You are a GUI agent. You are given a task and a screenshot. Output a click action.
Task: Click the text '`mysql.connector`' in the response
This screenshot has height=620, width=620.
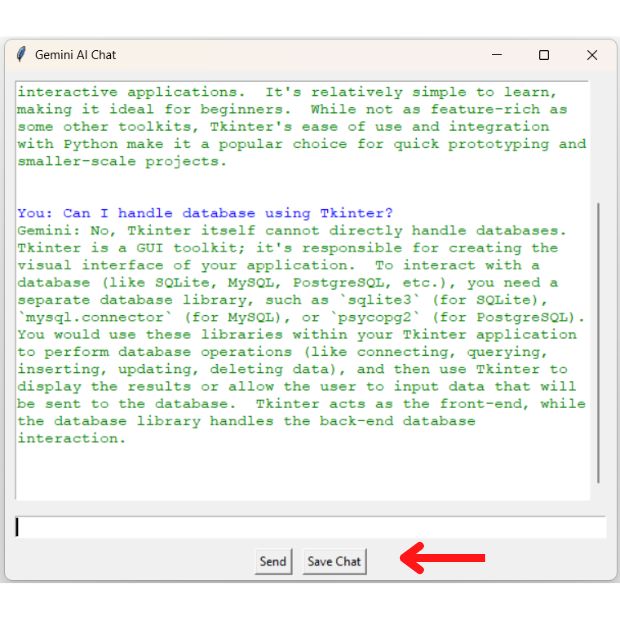pyautogui.click(x=95, y=317)
